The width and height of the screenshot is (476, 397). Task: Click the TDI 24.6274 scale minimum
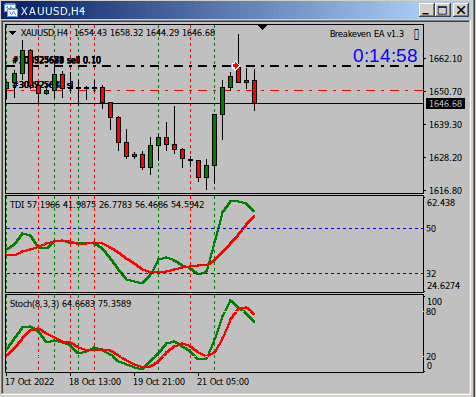click(443, 286)
